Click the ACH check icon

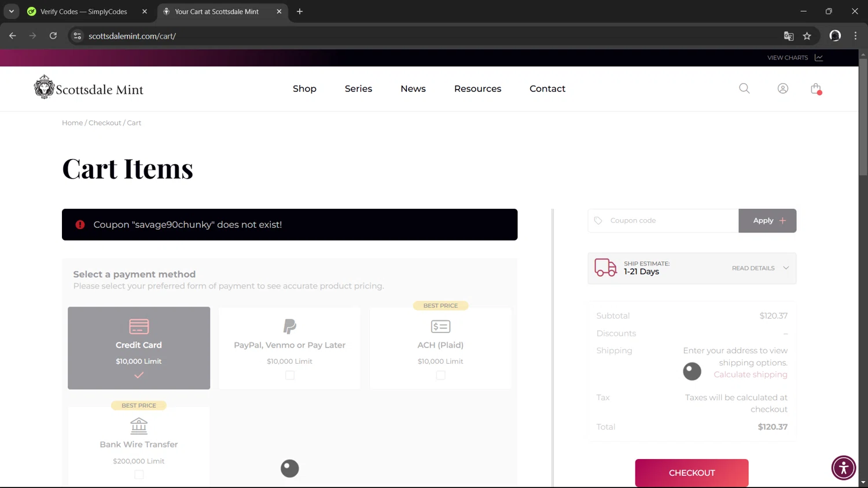tap(440, 327)
